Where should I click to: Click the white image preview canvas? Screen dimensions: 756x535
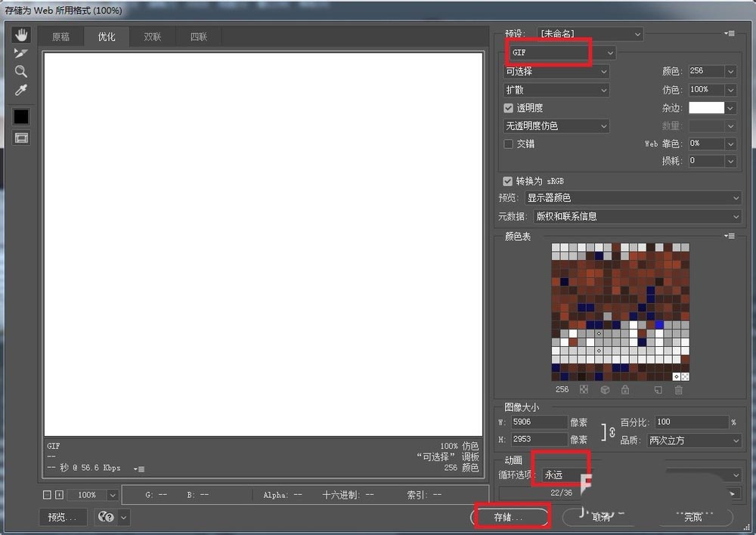[x=263, y=244]
